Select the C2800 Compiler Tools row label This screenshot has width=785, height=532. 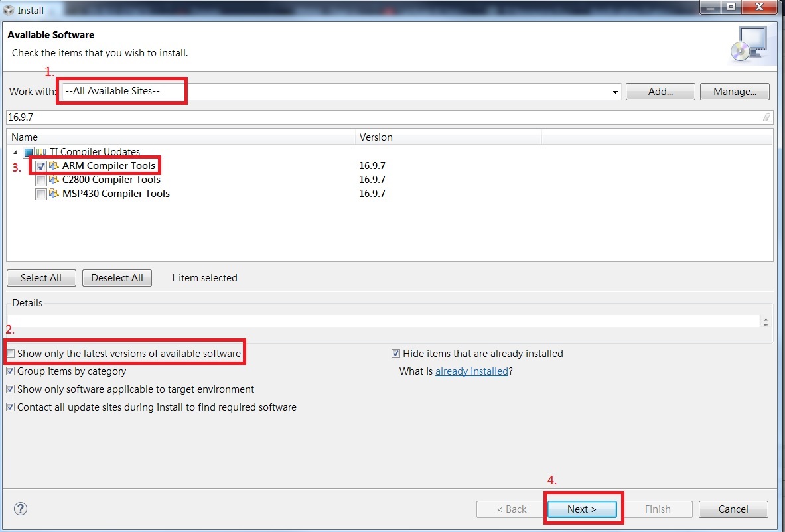pos(111,180)
